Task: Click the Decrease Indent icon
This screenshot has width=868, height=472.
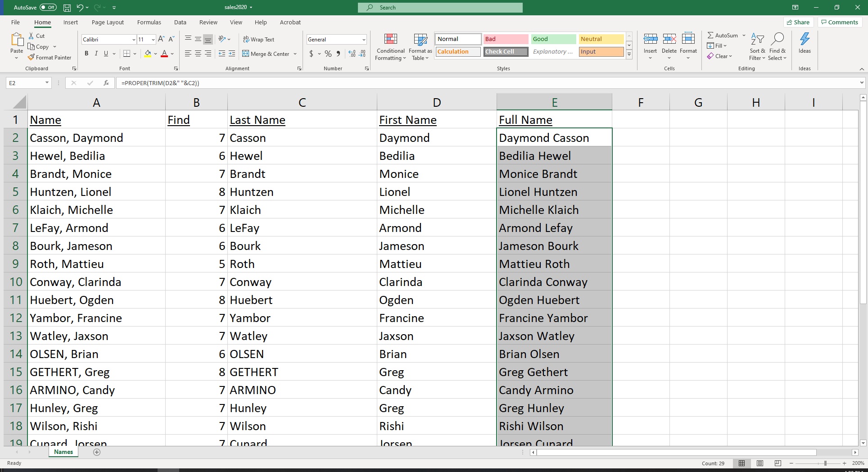Action: [222, 54]
